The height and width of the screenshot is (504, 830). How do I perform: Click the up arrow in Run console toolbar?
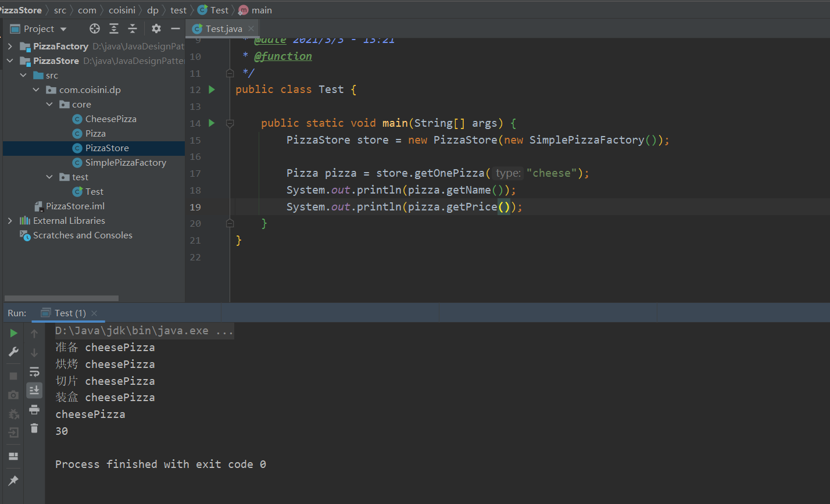pyautogui.click(x=34, y=334)
